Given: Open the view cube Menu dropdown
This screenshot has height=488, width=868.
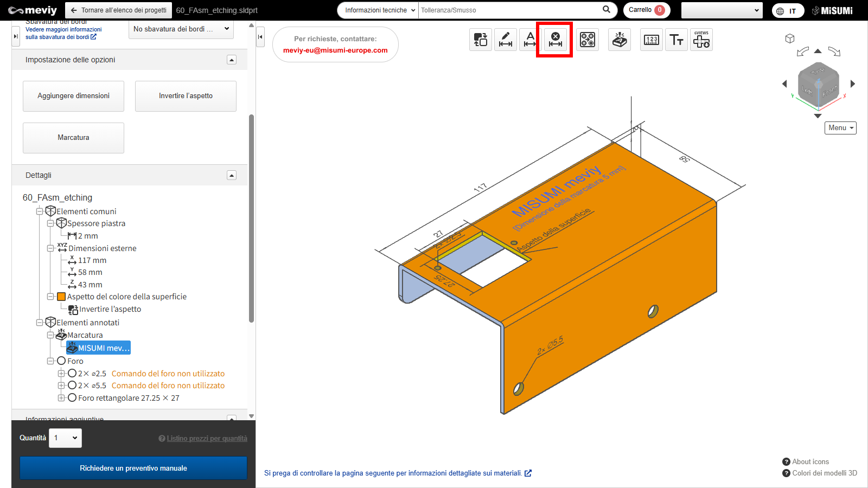Looking at the screenshot, I should [x=840, y=128].
